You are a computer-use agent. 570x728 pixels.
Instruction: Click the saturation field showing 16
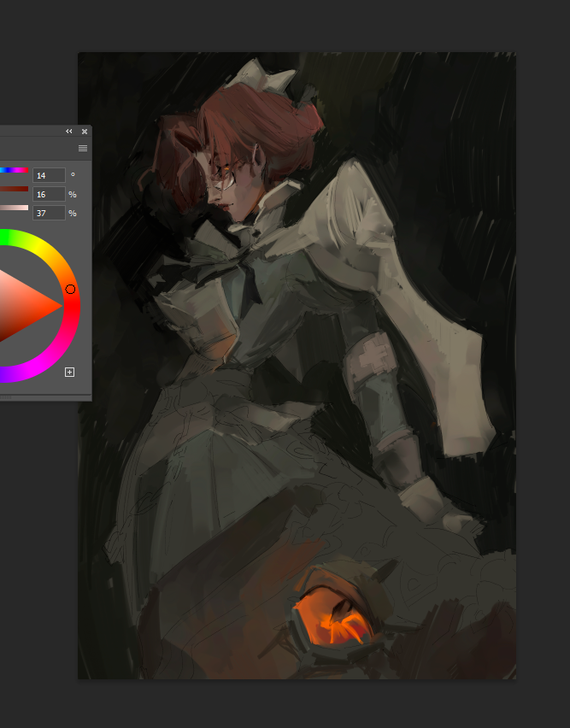(49, 194)
